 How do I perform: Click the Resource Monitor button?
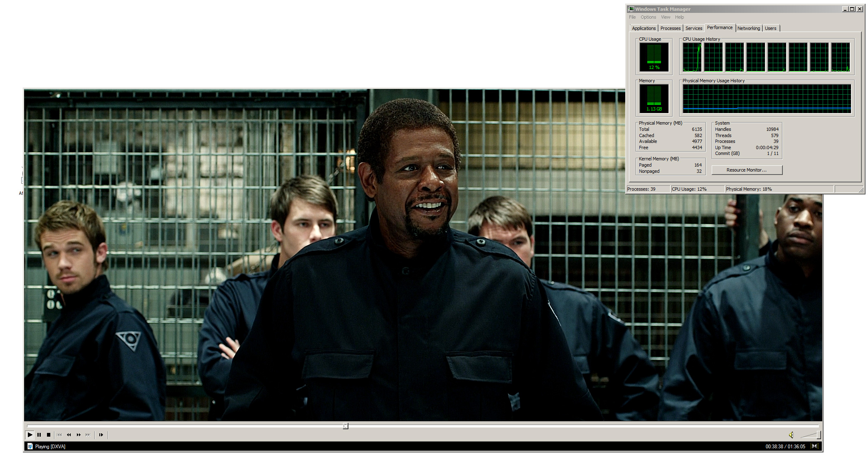747,170
